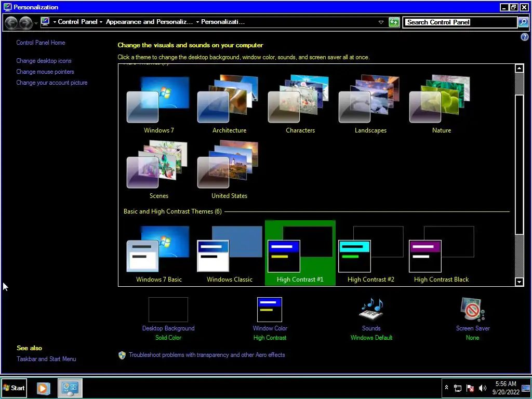Screen dimensions: 532x399
Task: Click the search magnifier button
Action: tap(523, 22)
